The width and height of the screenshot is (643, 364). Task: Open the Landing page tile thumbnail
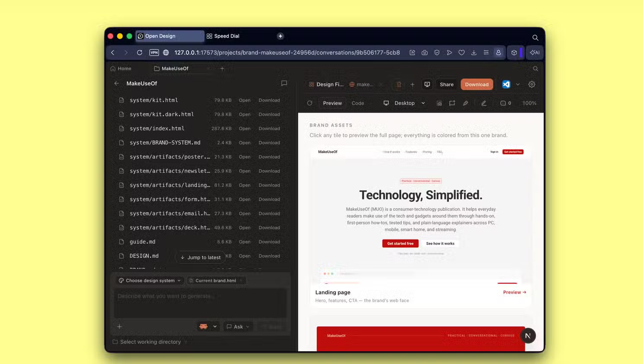tap(421, 215)
